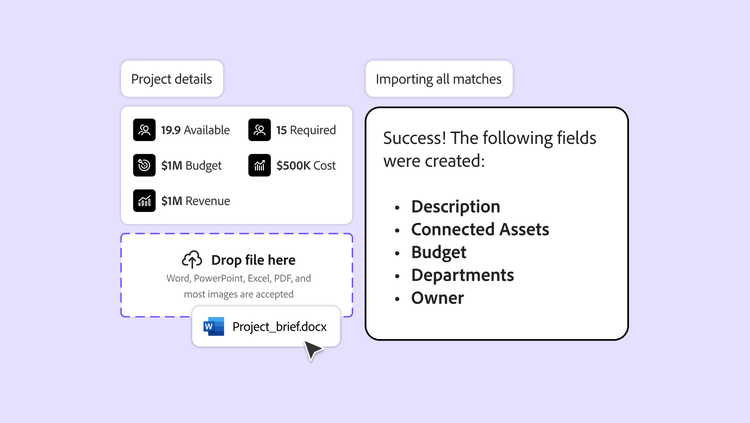Click the $1M Budget stat
The height and width of the screenshot is (423, 750).
pos(191,165)
